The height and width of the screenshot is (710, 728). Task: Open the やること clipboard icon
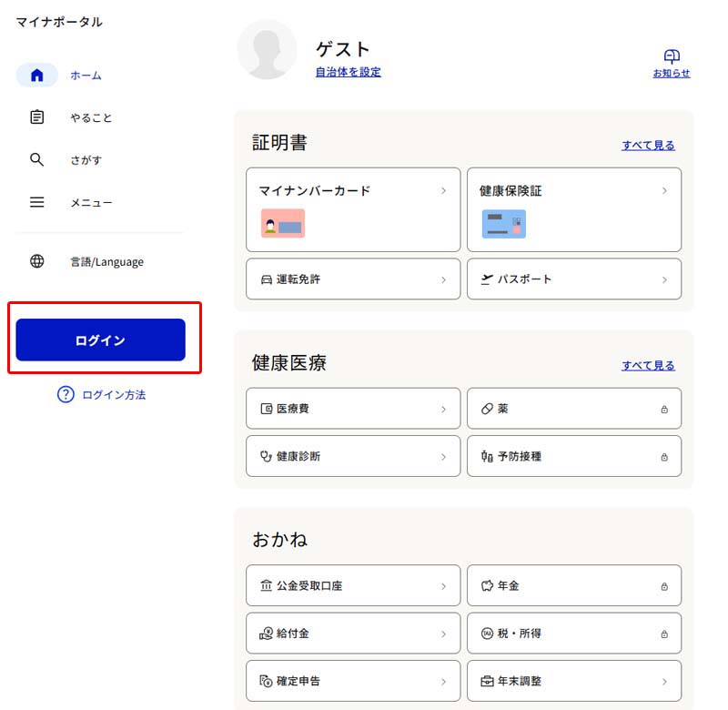click(37, 117)
